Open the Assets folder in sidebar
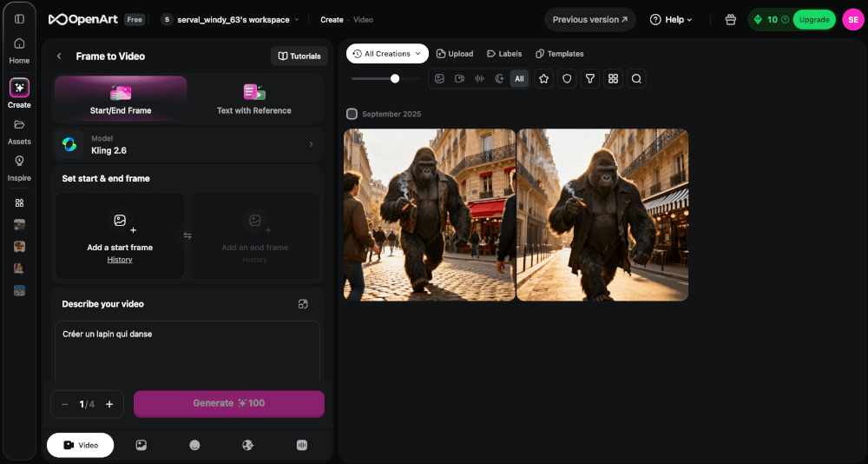Screen dimensions: 868x464 (19, 132)
